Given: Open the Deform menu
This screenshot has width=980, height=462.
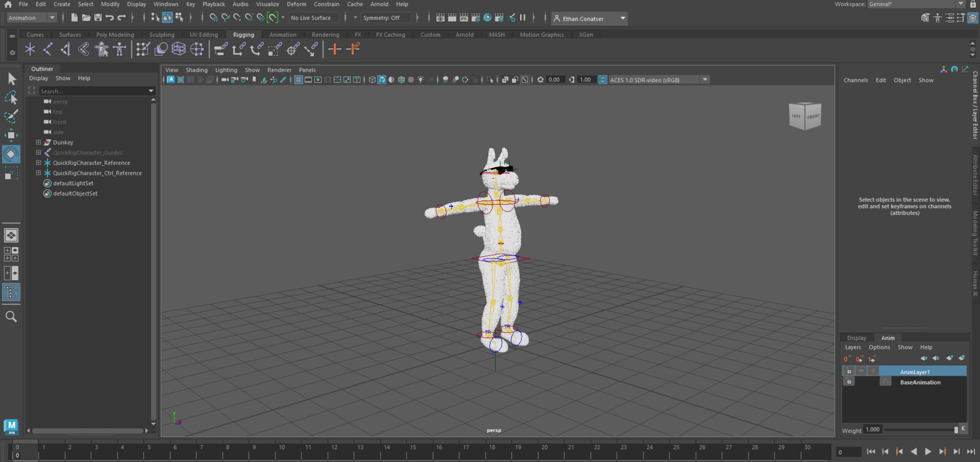Looking at the screenshot, I should 296,4.
